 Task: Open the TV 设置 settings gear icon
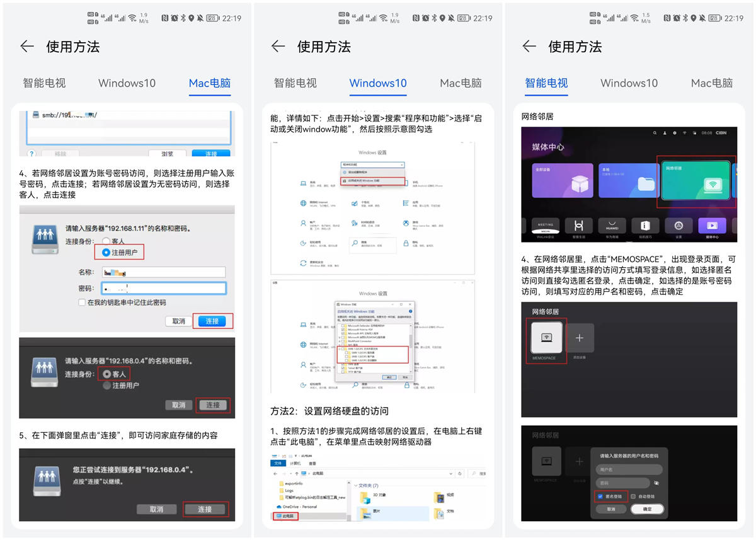679,226
